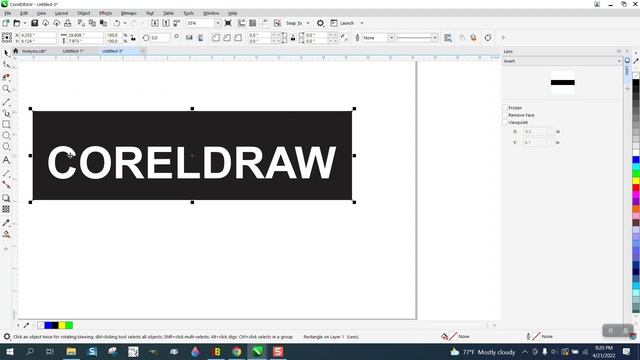The width and height of the screenshot is (640, 360).
Task: Select the Transparency checkerboard tool
Action: (6, 209)
